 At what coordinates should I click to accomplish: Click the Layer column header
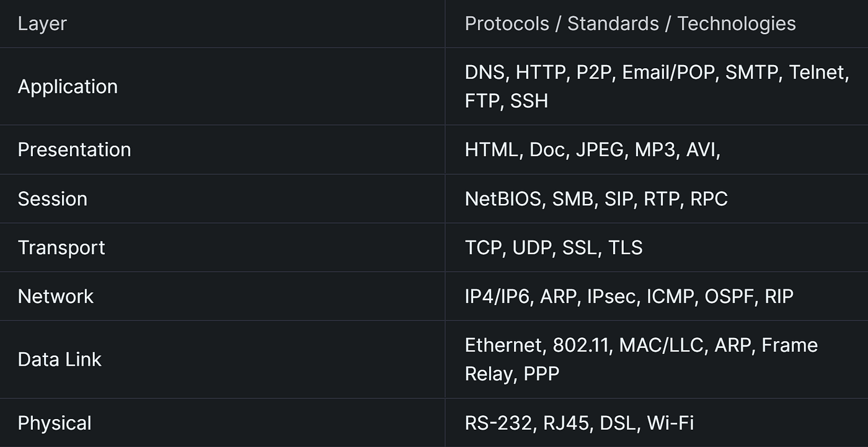coord(222,24)
